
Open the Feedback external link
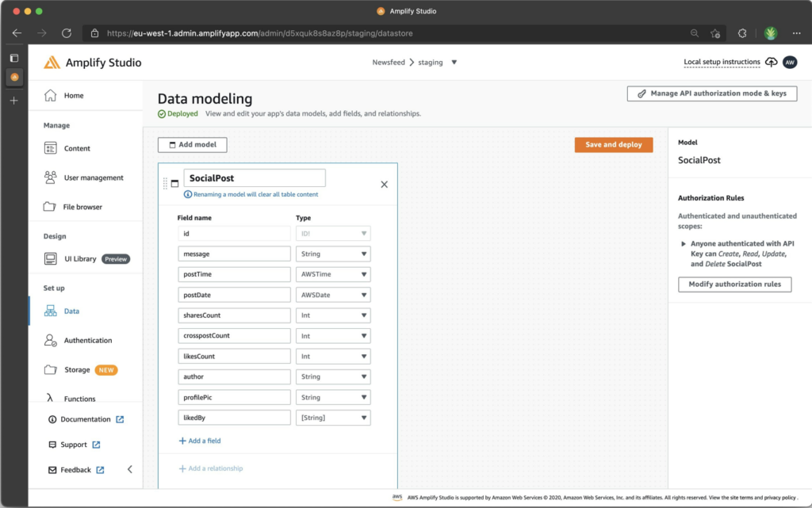76,470
